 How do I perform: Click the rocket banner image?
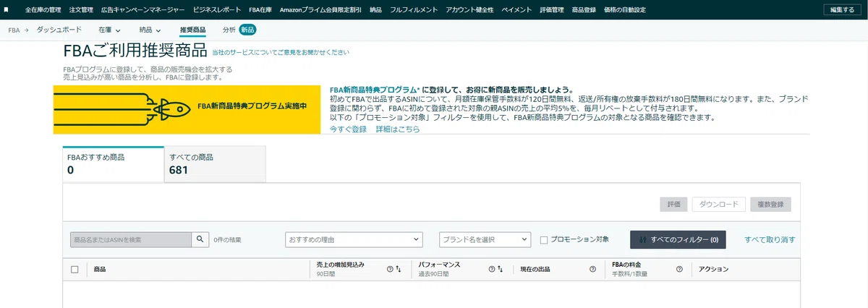(x=187, y=110)
